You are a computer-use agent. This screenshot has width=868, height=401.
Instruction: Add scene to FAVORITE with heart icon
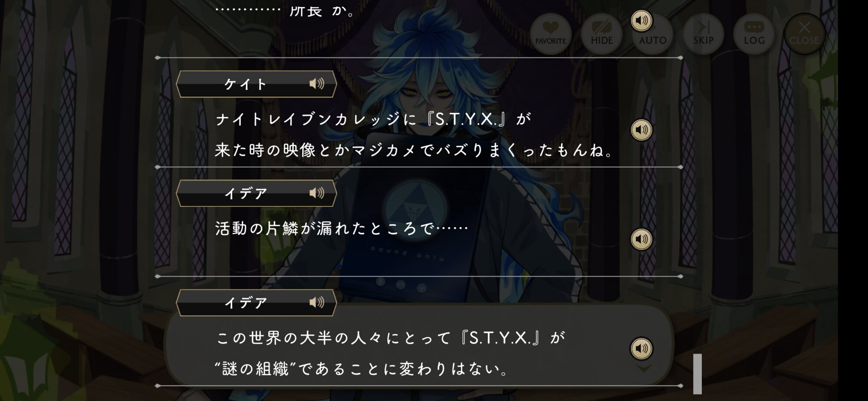[550, 34]
